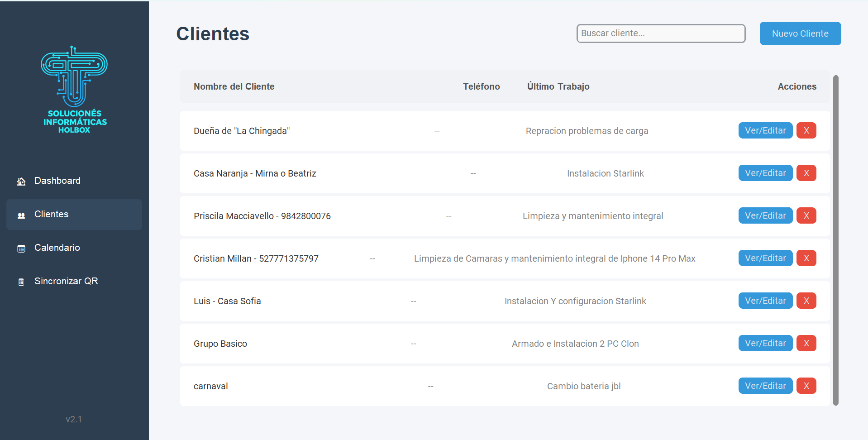
Task: Delete the carnaval client with X
Action: coord(806,386)
